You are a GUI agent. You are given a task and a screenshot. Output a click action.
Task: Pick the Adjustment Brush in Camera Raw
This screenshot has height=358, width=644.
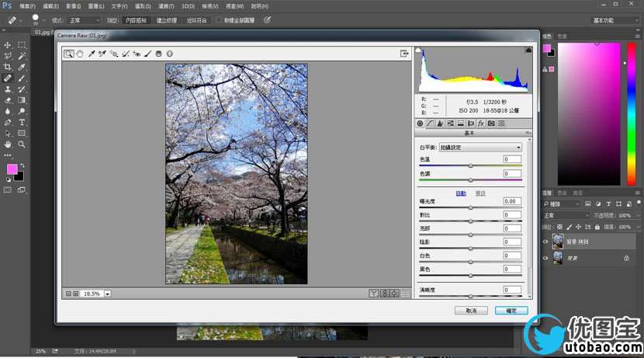coord(147,54)
